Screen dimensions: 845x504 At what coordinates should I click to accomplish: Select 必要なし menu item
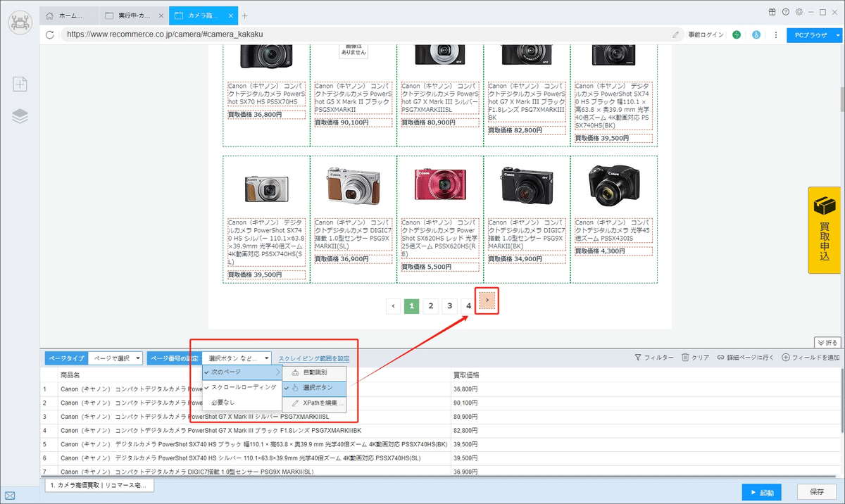click(241, 403)
